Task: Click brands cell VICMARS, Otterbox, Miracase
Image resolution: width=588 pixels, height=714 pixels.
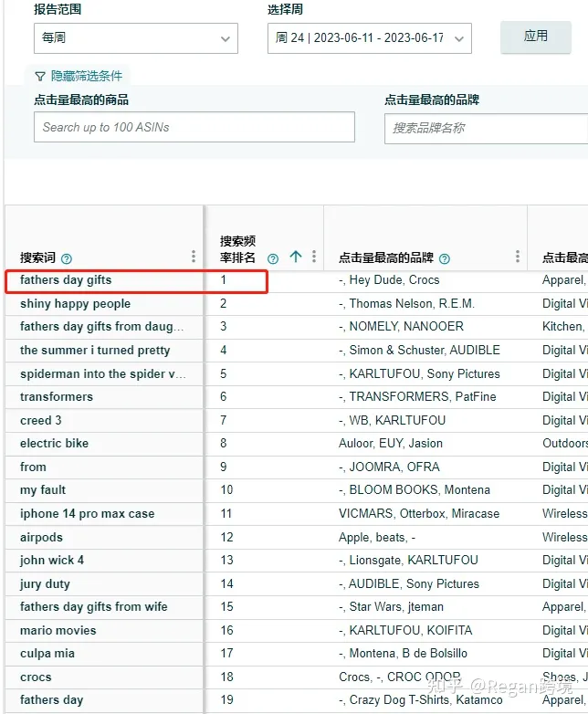Action: (419, 514)
